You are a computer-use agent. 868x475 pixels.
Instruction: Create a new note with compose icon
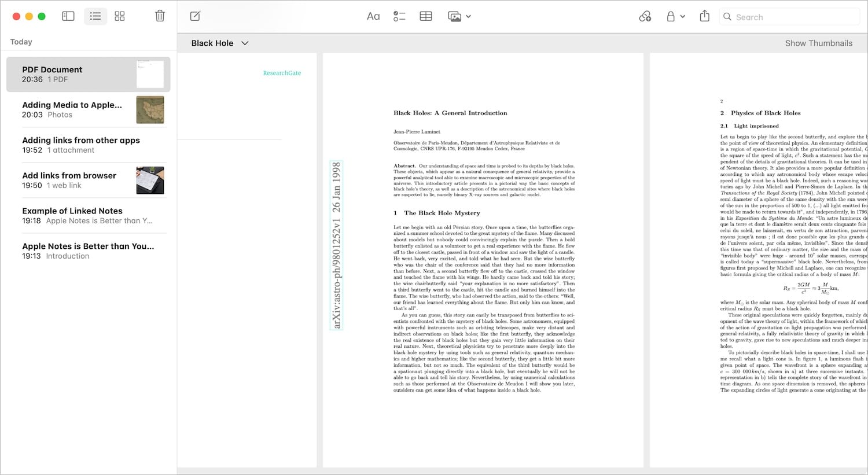click(195, 16)
